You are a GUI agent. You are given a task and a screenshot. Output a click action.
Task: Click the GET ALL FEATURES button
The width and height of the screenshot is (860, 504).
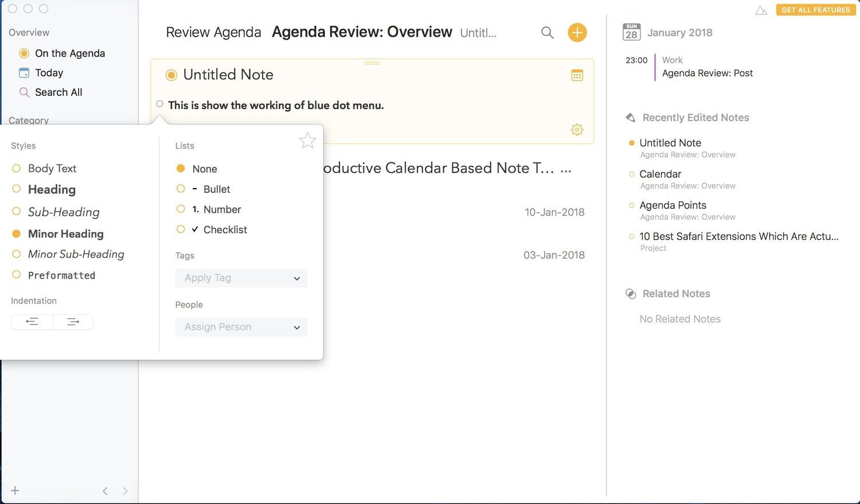815,10
